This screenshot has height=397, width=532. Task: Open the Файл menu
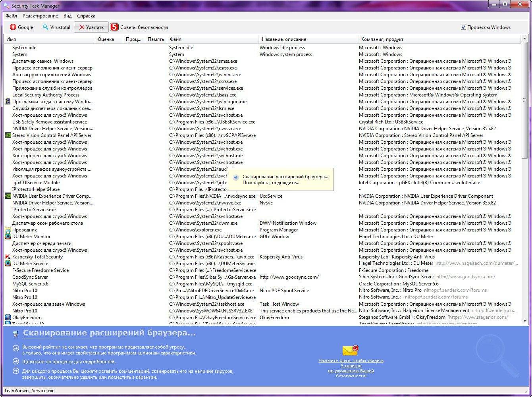point(11,16)
